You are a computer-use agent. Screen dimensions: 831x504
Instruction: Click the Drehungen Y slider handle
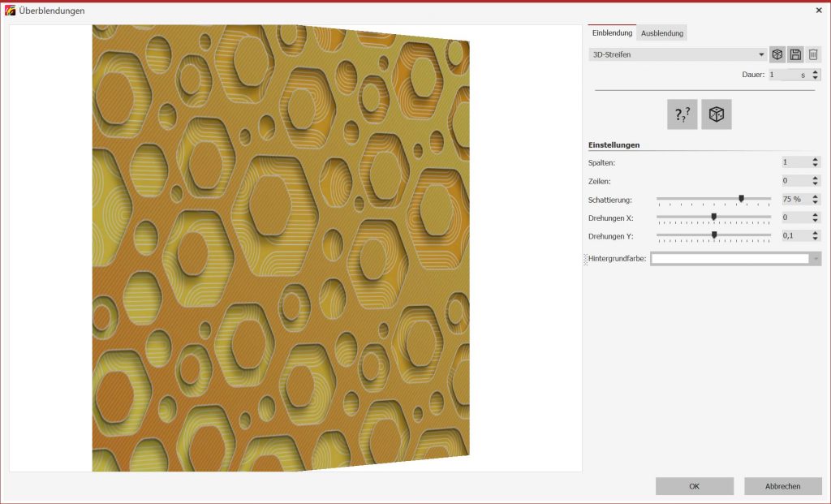tap(714, 235)
